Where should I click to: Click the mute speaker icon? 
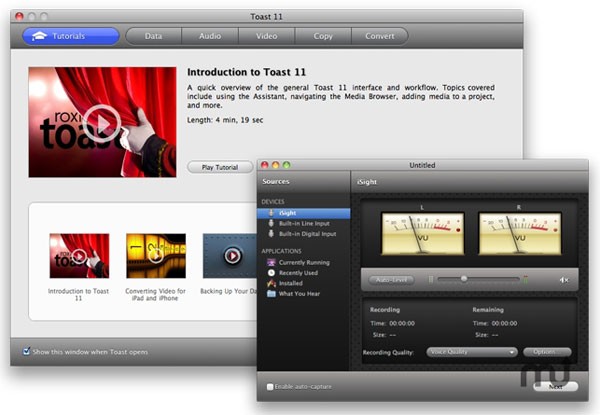tap(564, 280)
